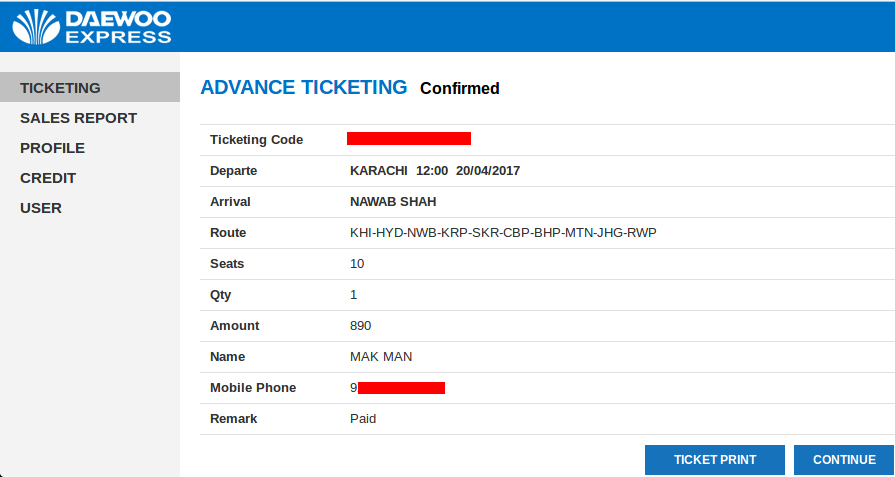Click the Amount value 890
Image resolution: width=895 pixels, height=477 pixels.
(x=361, y=326)
